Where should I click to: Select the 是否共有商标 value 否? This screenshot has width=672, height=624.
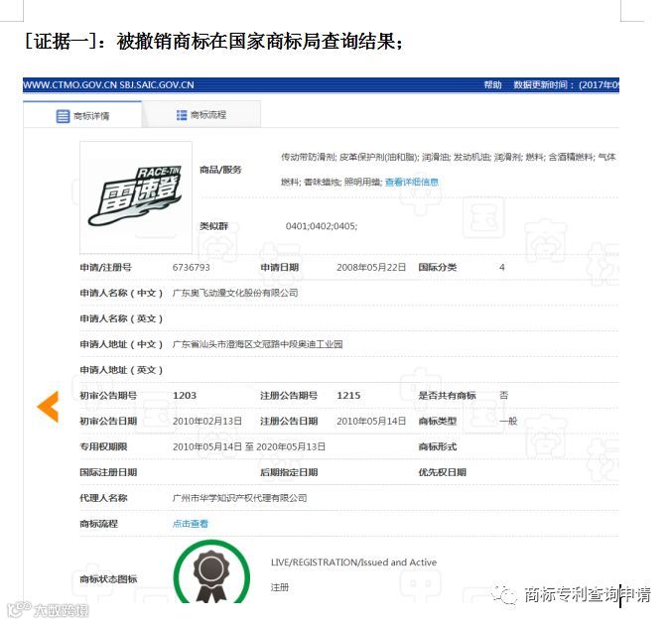tap(503, 395)
